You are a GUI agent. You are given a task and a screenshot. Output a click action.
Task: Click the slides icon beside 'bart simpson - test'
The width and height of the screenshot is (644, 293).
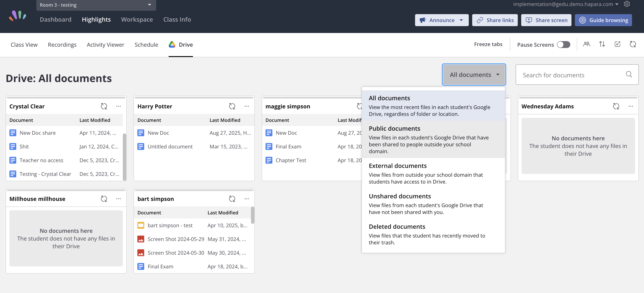141,226
